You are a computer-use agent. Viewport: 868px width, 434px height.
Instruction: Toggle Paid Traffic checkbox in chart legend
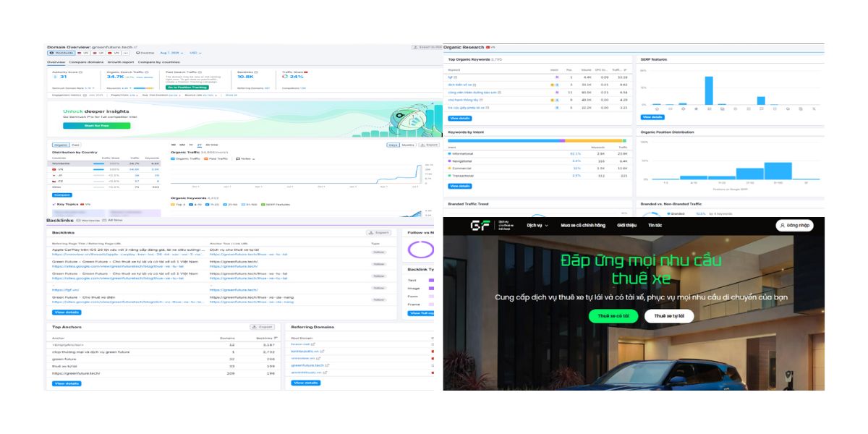pyautogui.click(x=205, y=158)
